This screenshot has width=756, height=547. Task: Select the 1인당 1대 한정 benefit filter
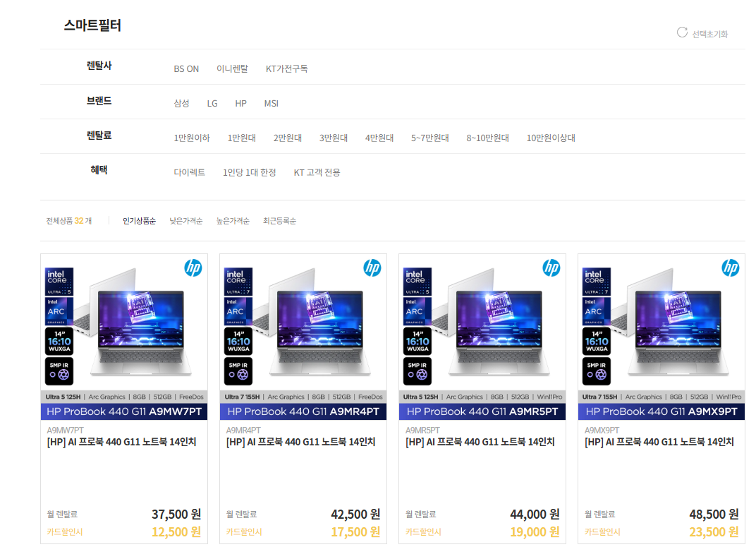click(249, 172)
